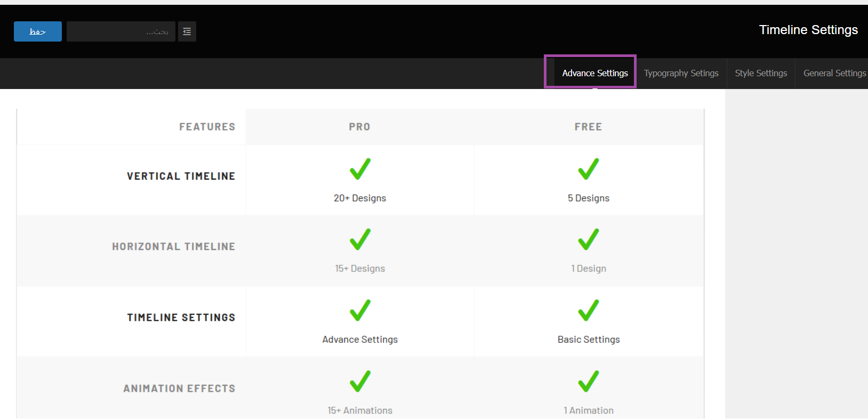Click the blue حفظ save button

pyautogui.click(x=37, y=31)
